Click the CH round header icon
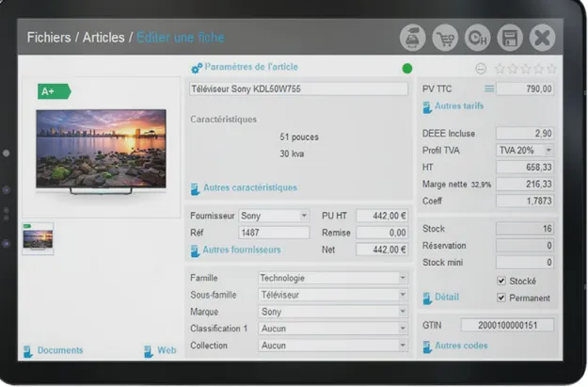The height and width of the screenshot is (387, 588). coord(477,38)
